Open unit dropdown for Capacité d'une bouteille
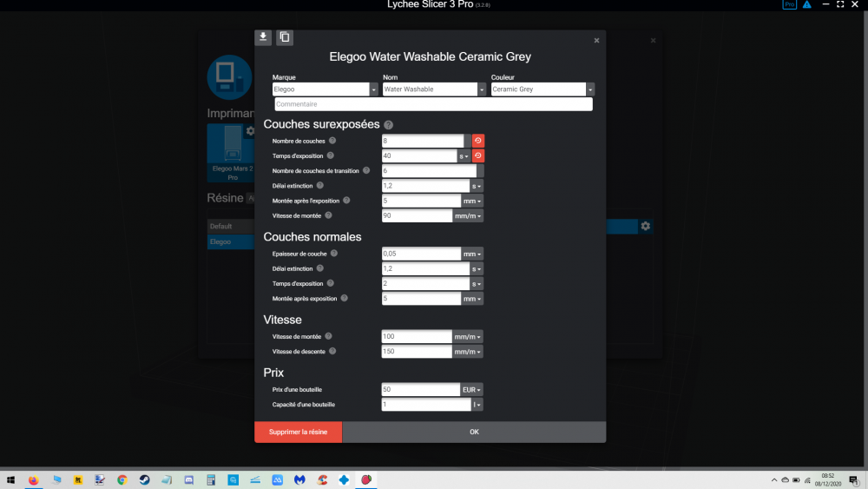This screenshot has height=489, width=868. (477, 405)
